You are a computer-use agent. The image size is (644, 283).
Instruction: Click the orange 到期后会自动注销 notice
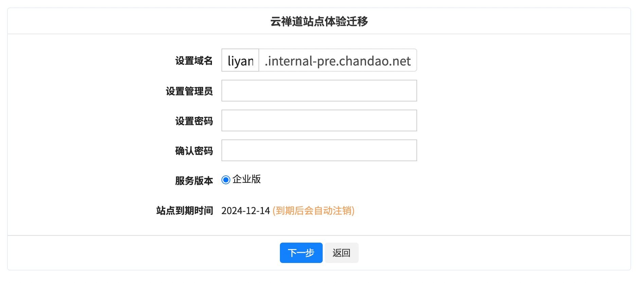(314, 211)
